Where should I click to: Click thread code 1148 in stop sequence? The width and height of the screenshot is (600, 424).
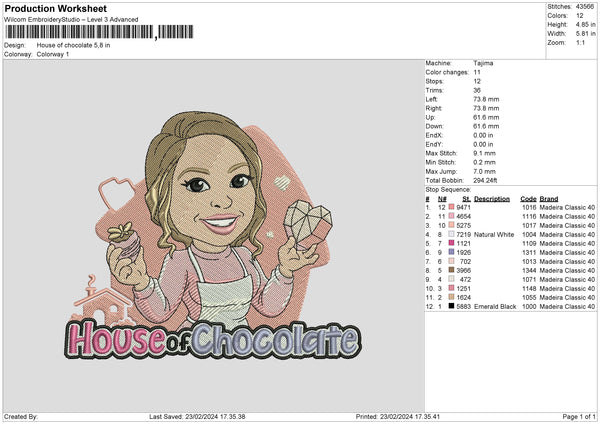(x=529, y=289)
